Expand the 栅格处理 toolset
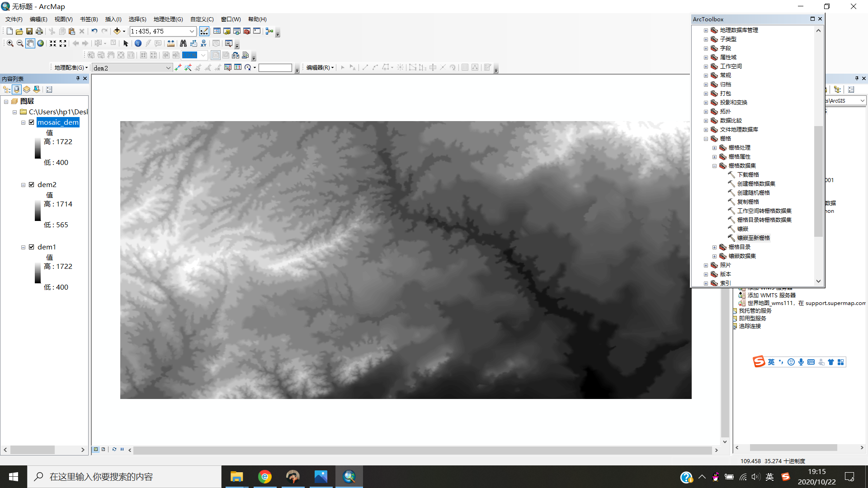 (x=714, y=148)
